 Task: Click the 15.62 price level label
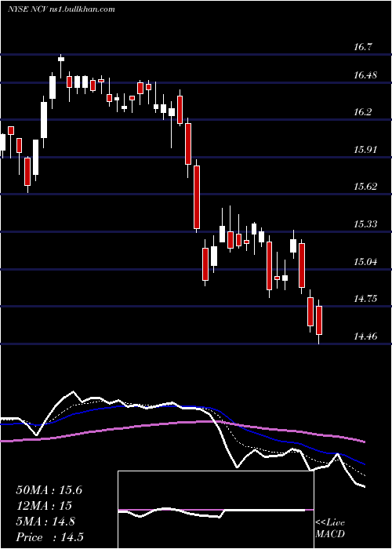pos(365,187)
